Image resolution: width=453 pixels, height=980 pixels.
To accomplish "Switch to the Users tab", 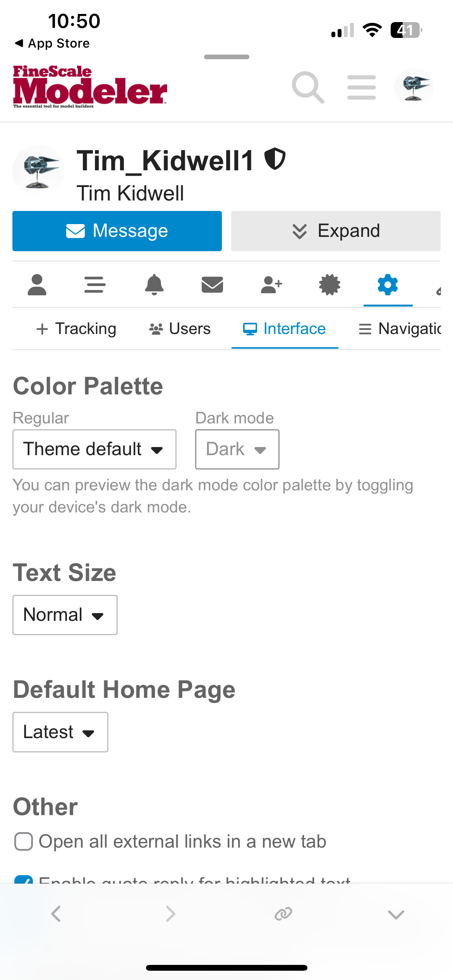I will [180, 329].
